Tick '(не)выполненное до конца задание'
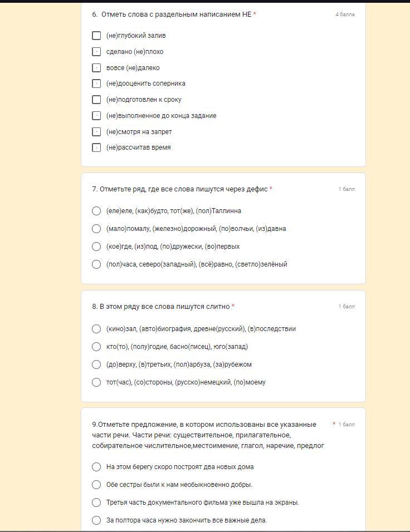Image resolution: width=410 pixels, height=532 pixels. (x=96, y=116)
